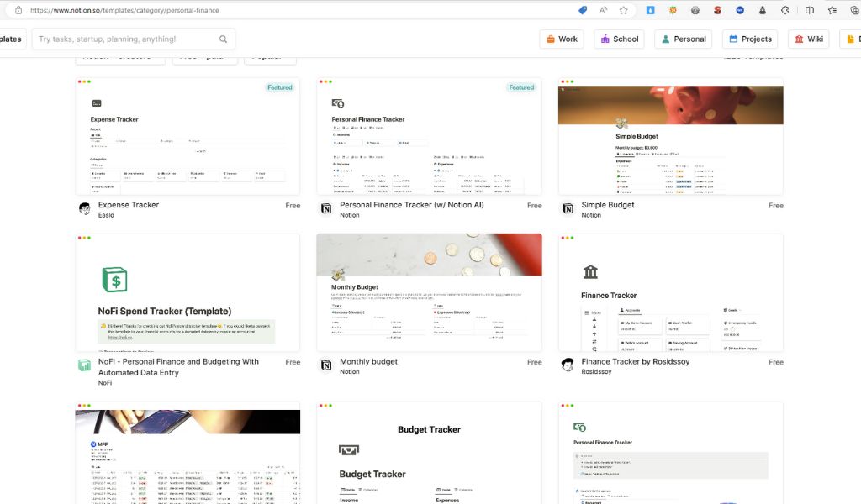The width and height of the screenshot is (861, 504).
Task: Click the black chess pawn extension icon
Action: (762, 10)
